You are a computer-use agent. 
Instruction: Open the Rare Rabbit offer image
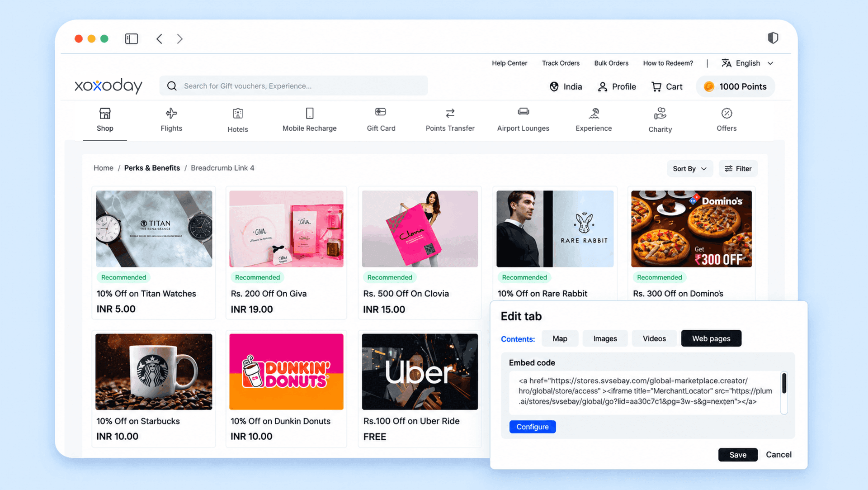[x=555, y=228]
